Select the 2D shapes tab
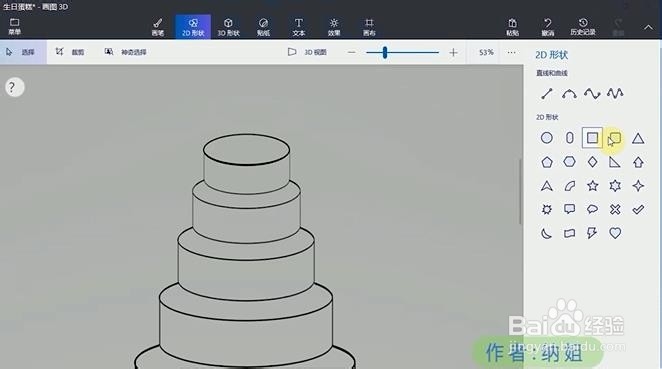Screen dimensions: 662x369 pos(193,27)
